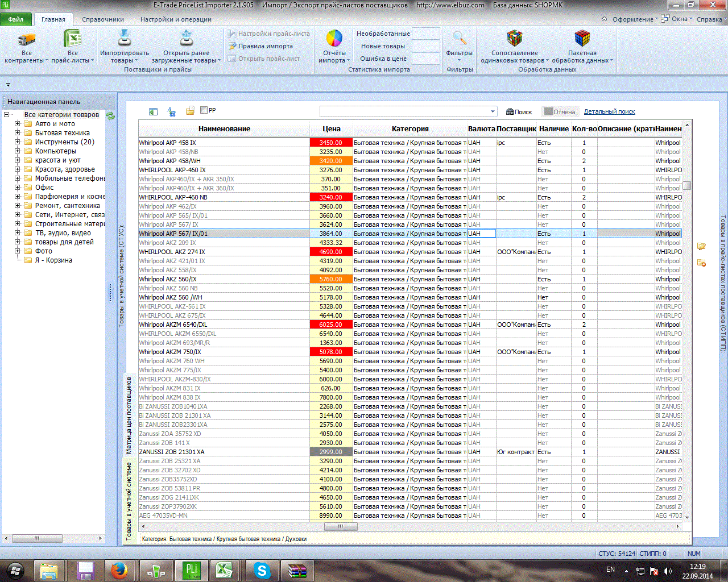Click the navigation panel's horizontal scrollbar
The width and height of the screenshot is (728, 582).
(x=36, y=538)
